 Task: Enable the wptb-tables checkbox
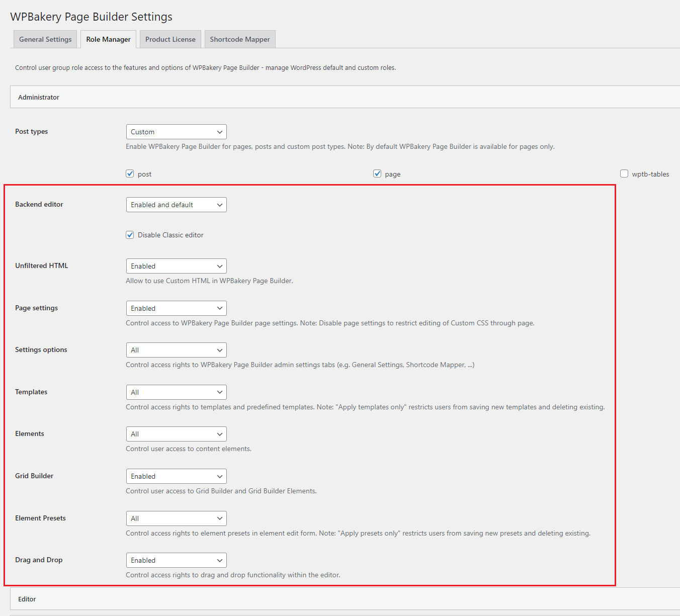pyautogui.click(x=624, y=173)
